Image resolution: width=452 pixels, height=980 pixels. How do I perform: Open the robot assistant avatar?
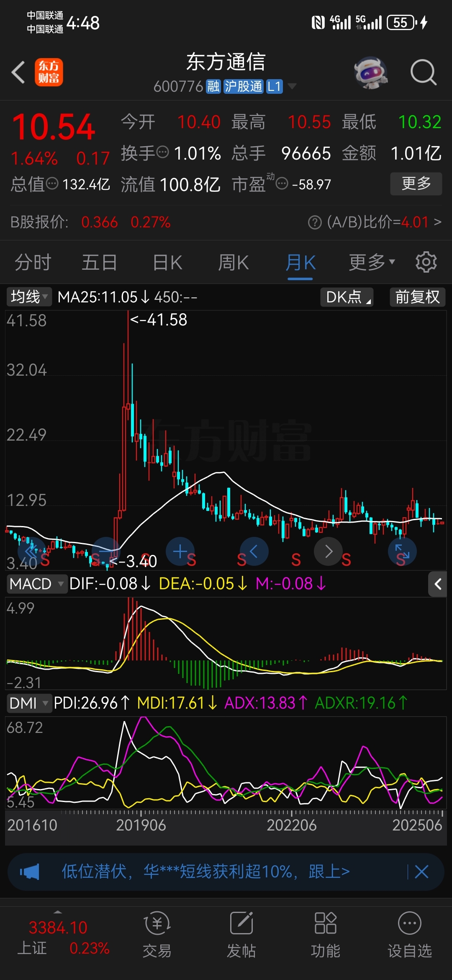click(x=371, y=72)
